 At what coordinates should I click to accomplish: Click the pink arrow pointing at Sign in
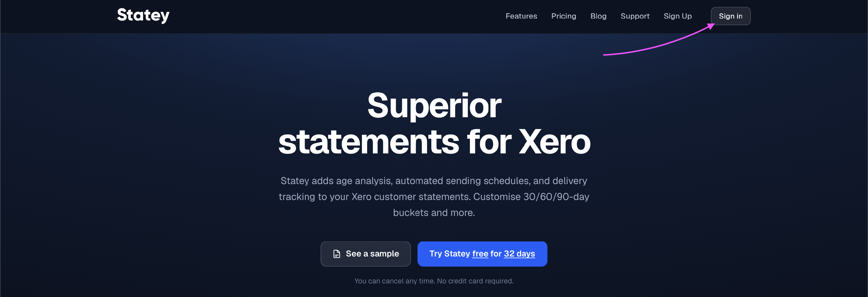click(659, 39)
